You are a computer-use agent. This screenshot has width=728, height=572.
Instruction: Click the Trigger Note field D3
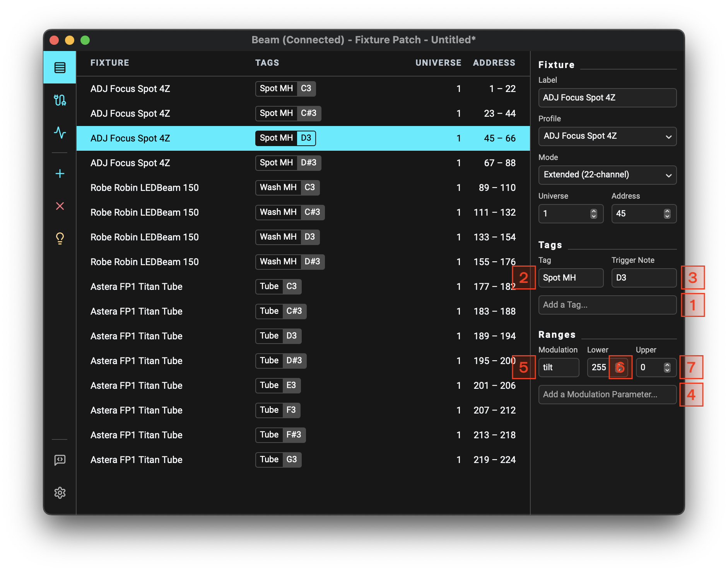coord(644,278)
